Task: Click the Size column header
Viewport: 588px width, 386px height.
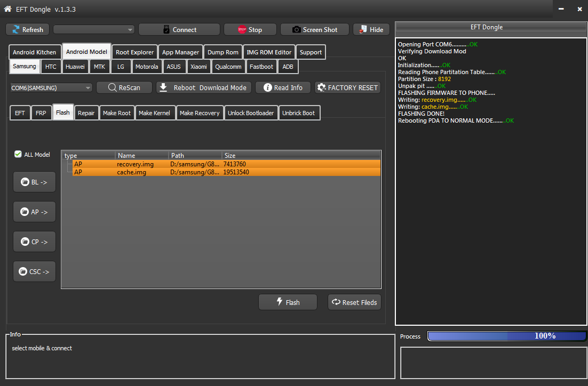Action: 301,155
